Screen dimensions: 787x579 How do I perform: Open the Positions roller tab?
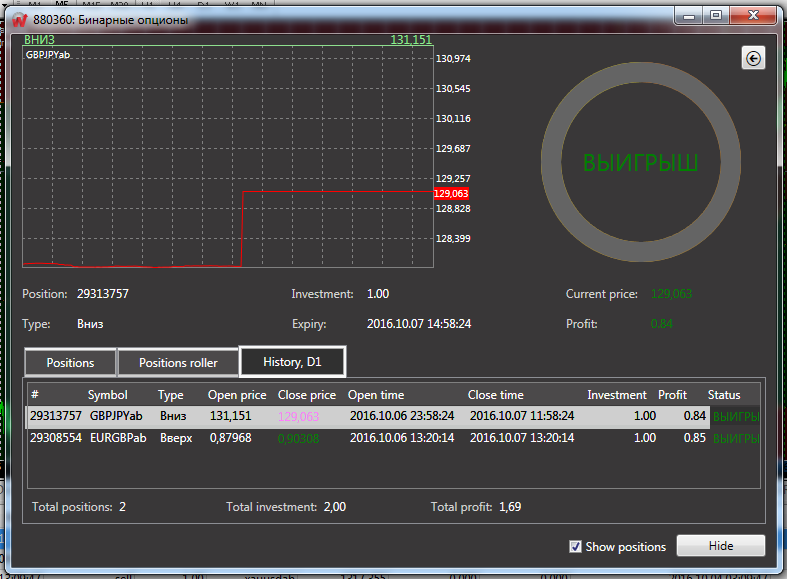[178, 362]
